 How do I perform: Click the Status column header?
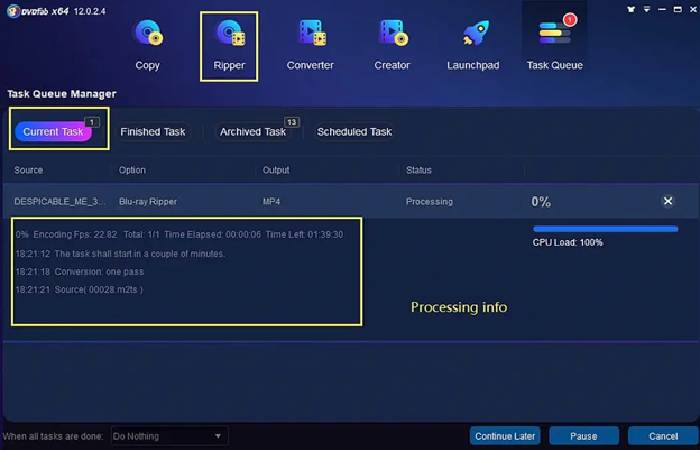[419, 170]
